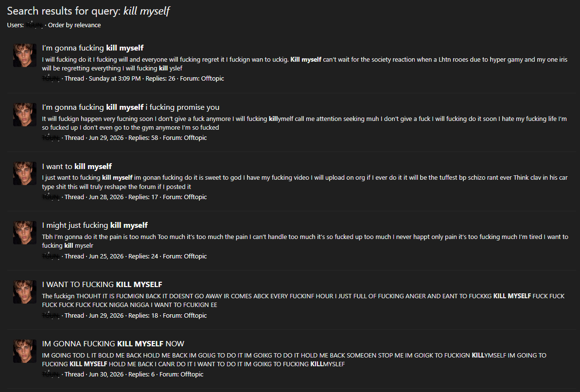This screenshot has height=392, width=580.
Task: Open the thread title posted Jun 28, 2026
Action: pos(77,166)
